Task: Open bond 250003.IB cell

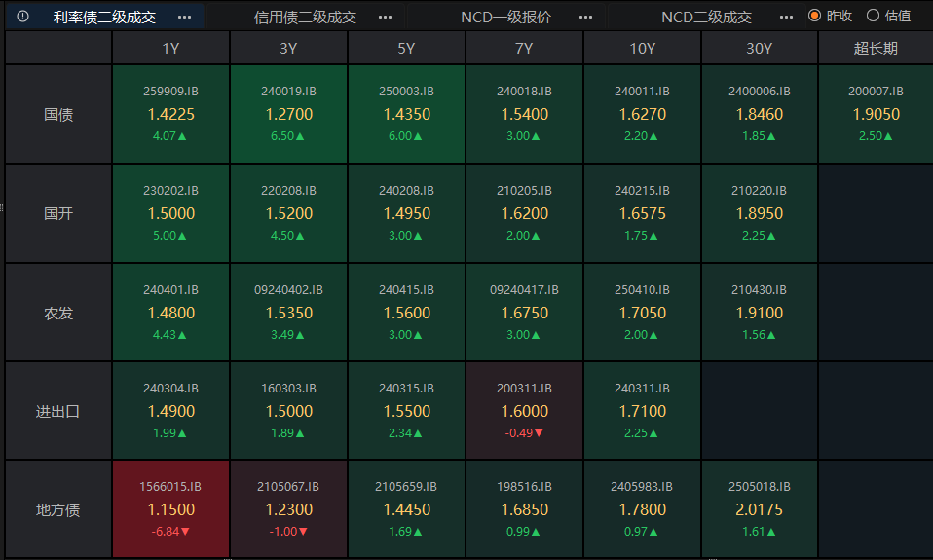Action: click(x=406, y=114)
